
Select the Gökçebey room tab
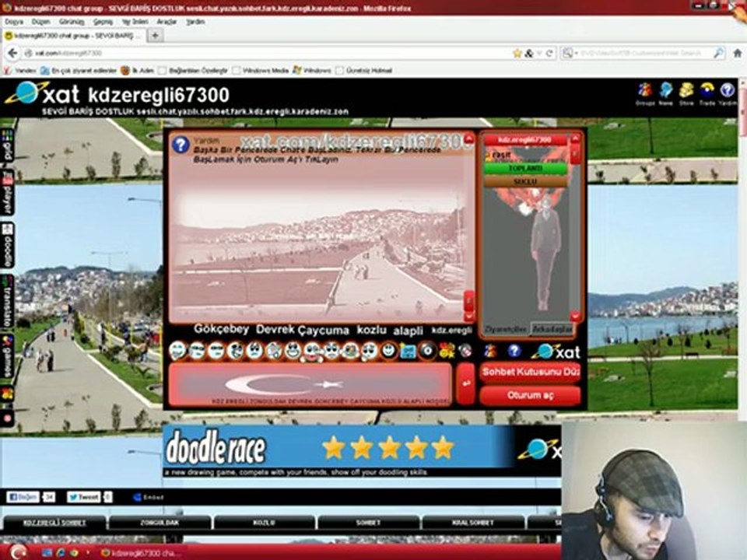[x=221, y=329]
